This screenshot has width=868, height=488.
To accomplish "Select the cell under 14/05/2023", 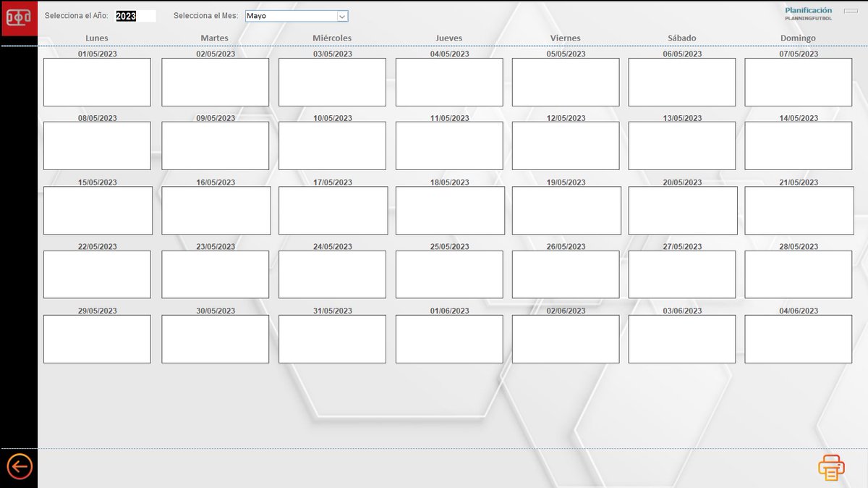I will click(x=799, y=146).
